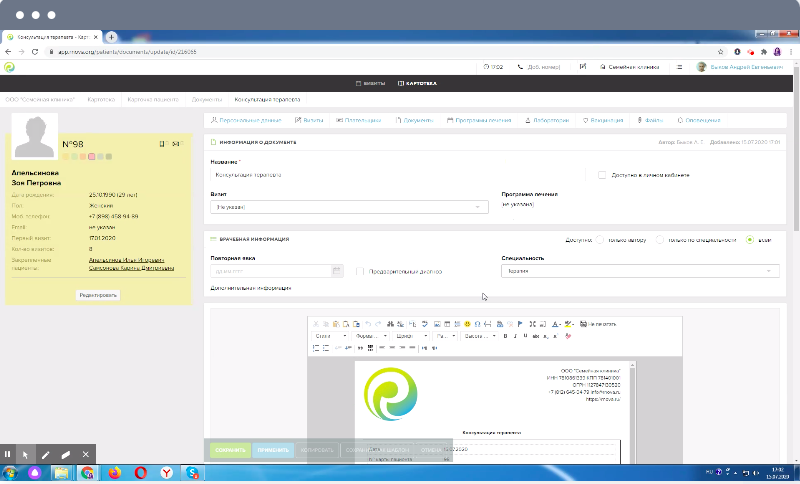
Task: Select the pencil drawing tool in recorder bar
Action: click(x=45, y=454)
